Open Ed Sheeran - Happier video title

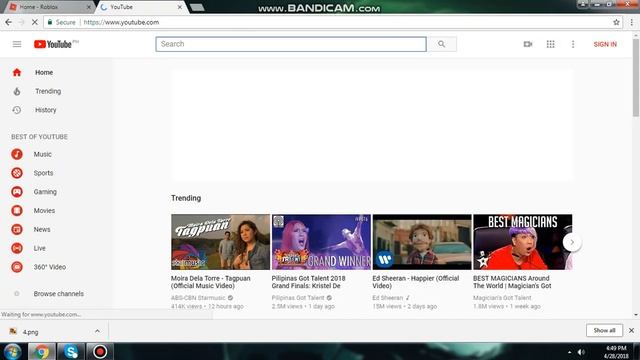tap(416, 282)
